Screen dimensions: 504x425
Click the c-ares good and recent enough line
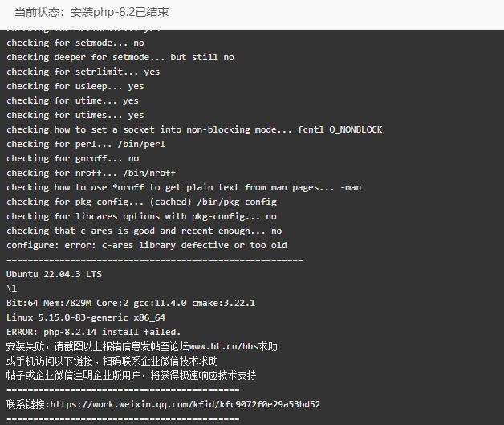tap(144, 231)
